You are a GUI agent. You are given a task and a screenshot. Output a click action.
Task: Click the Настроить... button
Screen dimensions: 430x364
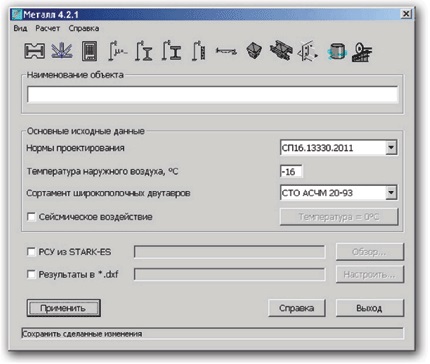369,274
